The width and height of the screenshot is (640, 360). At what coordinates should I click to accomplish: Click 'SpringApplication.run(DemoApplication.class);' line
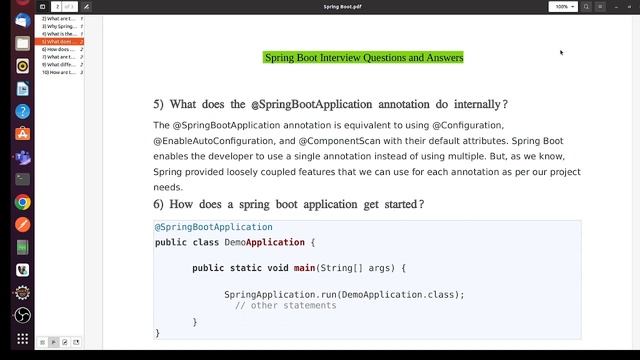pos(344,295)
